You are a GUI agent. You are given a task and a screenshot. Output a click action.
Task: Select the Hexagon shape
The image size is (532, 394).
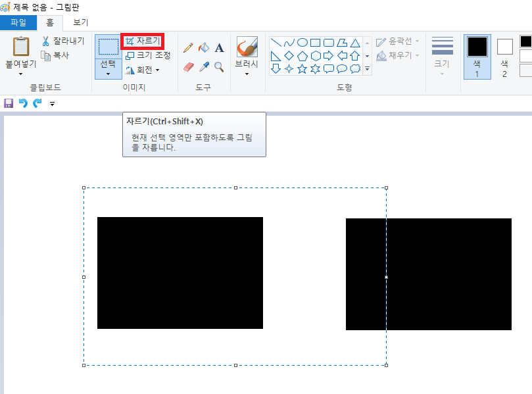point(316,56)
